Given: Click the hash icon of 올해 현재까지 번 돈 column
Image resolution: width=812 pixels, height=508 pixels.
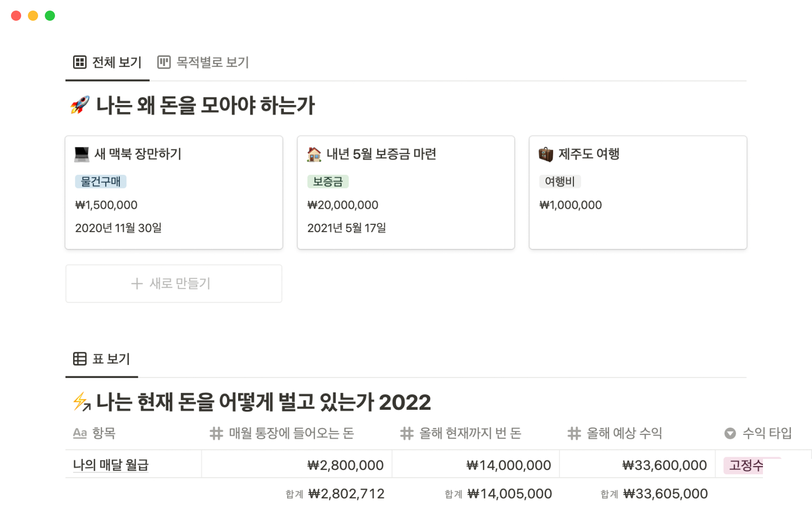Looking at the screenshot, I should [x=407, y=433].
